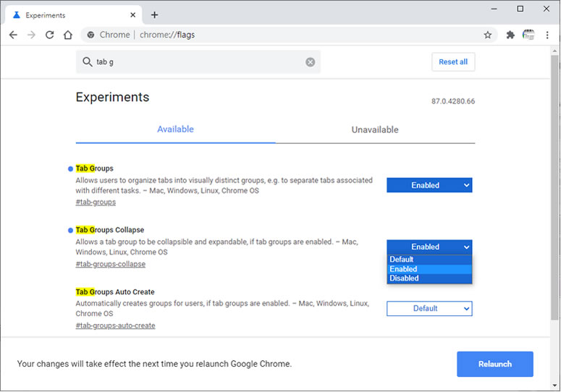Click the search flags input field
The width and height of the screenshot is (561, 392).
(x=198, y=61)
